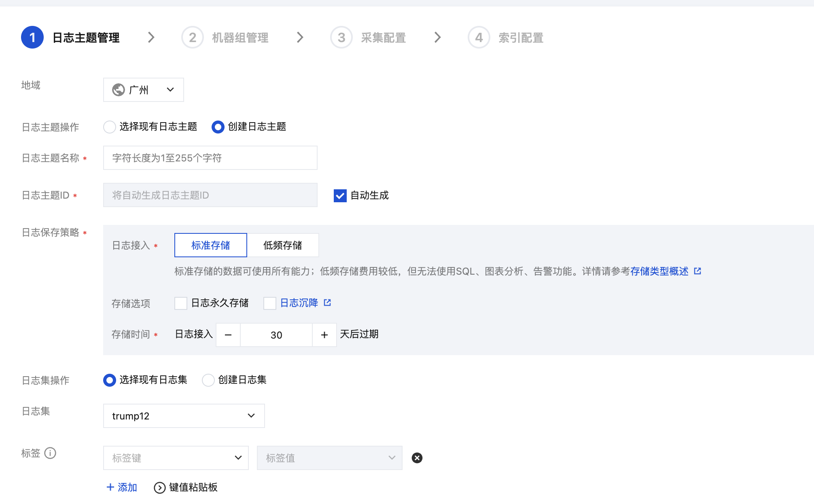This screenshot has width=814, height=504.
Task: Remove the tag row with the X icon
Action: [x=417, y=458]
